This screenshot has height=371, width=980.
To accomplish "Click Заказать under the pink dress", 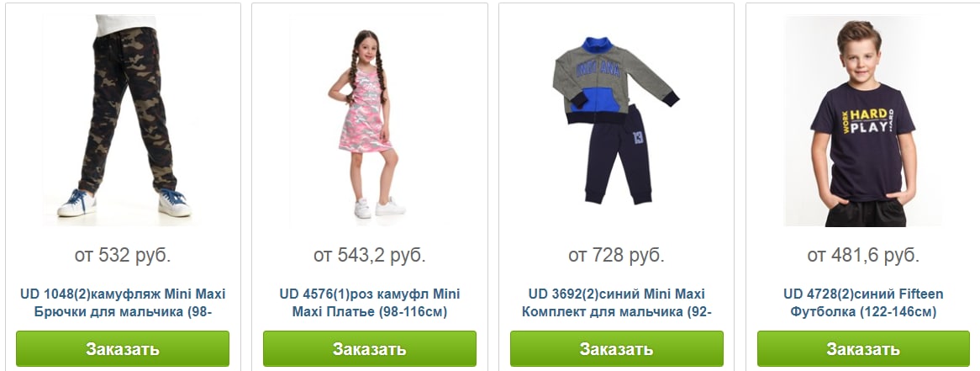I will coord(369,348).
